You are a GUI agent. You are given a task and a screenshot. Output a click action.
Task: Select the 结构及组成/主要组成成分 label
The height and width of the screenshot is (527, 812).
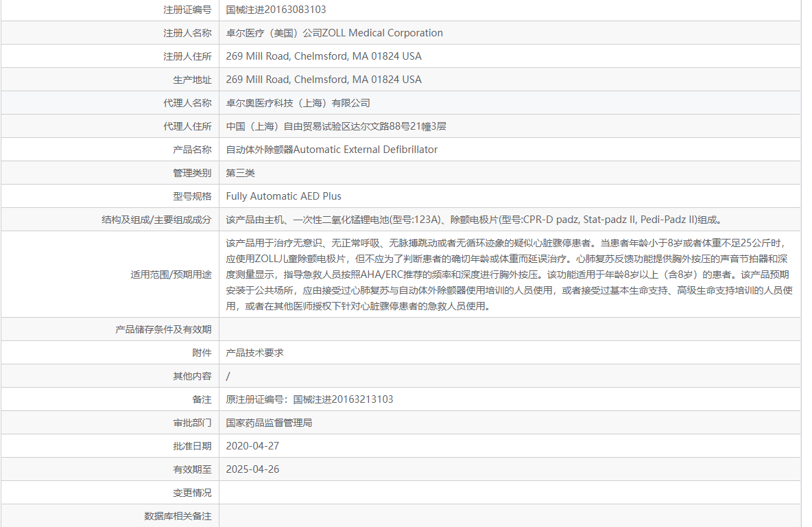tap(156, 220)
